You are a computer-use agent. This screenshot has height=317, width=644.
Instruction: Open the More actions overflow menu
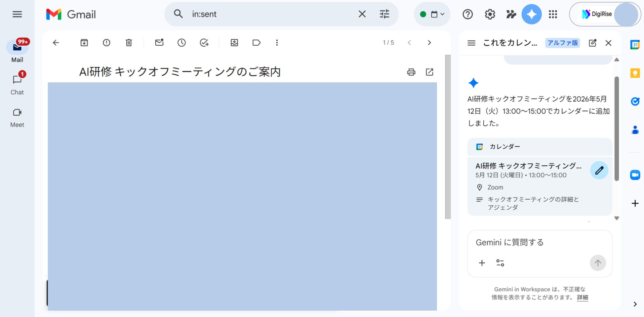277,43
